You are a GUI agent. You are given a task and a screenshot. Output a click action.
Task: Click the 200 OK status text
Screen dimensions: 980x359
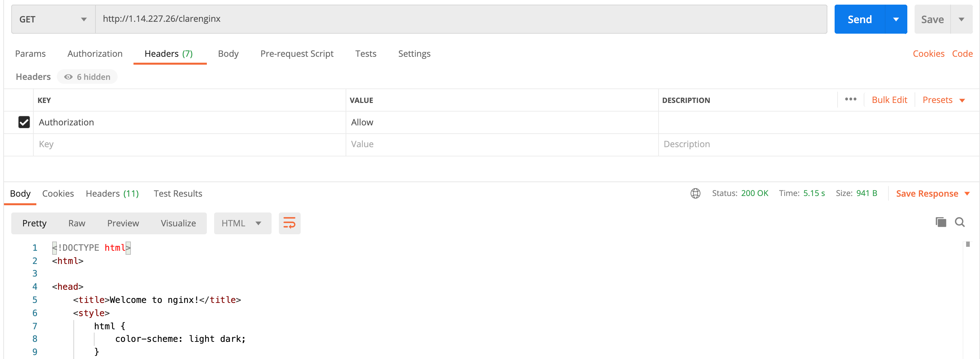[x=754, y=193]
